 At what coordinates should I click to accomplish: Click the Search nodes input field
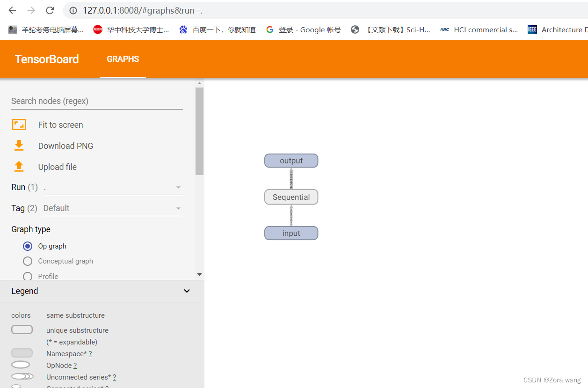click(x=70, y=101)
